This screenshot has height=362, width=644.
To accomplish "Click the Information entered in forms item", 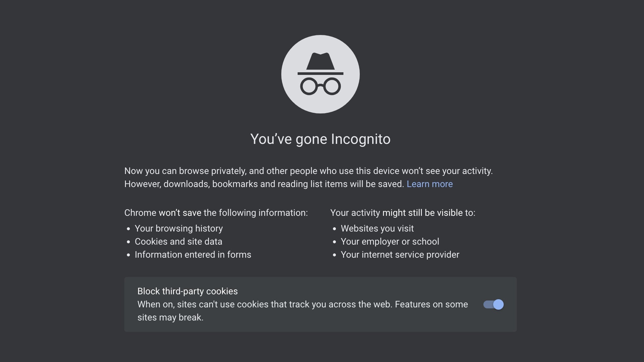I will point(193,254).
